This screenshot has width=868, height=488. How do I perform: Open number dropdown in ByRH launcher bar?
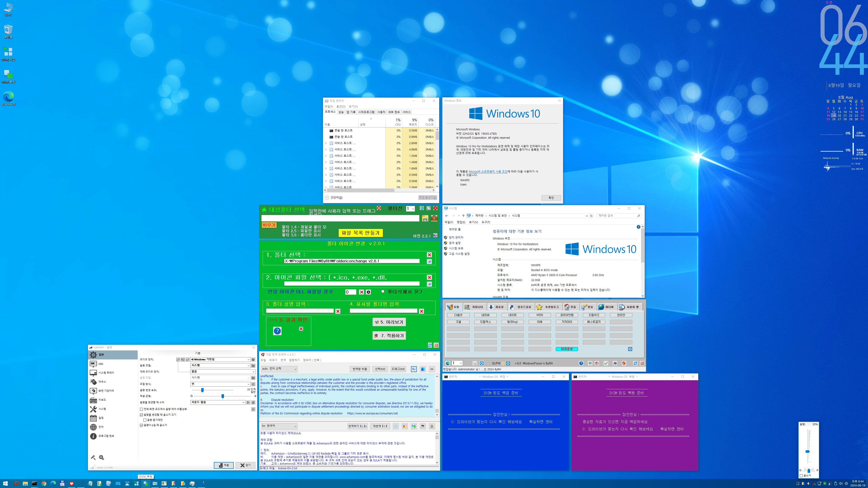[x=457, y=363]
